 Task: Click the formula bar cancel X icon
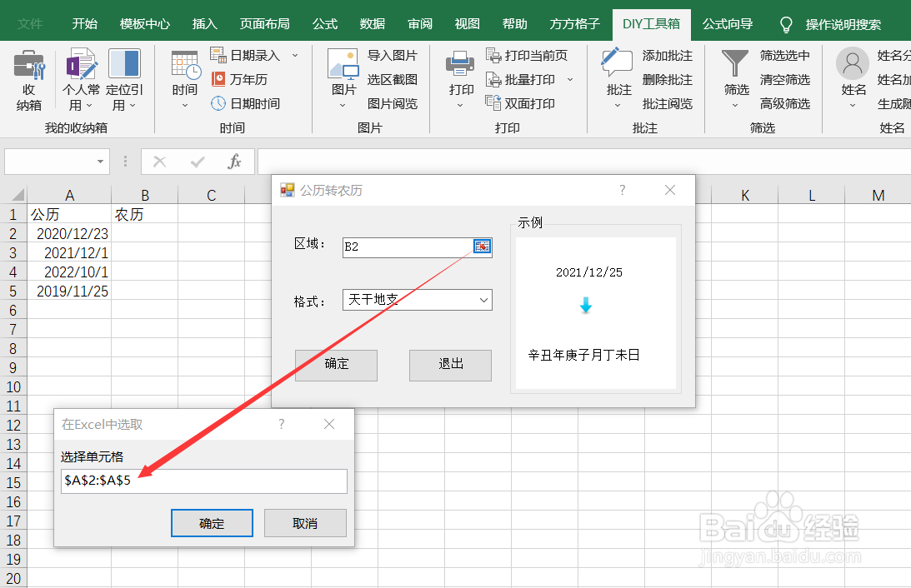click(160, 162)
